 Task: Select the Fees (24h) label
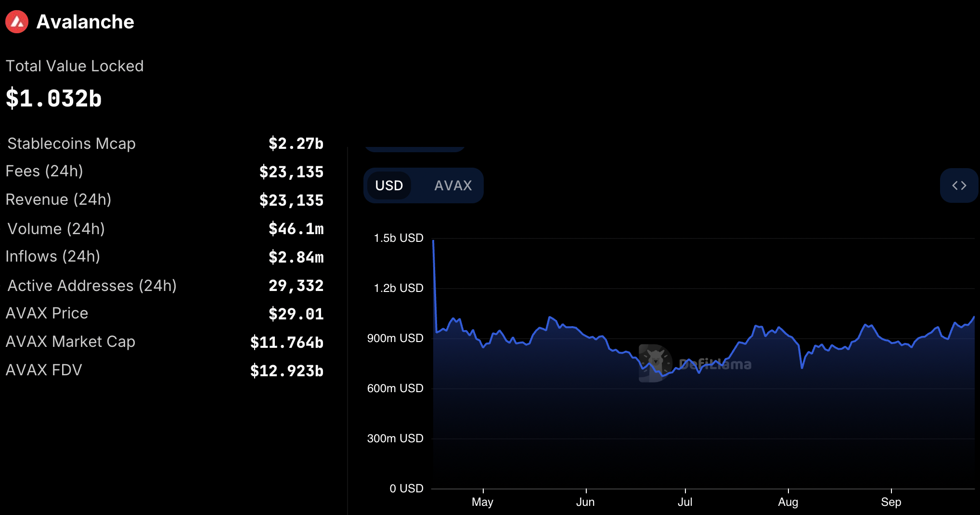point(44,171)
